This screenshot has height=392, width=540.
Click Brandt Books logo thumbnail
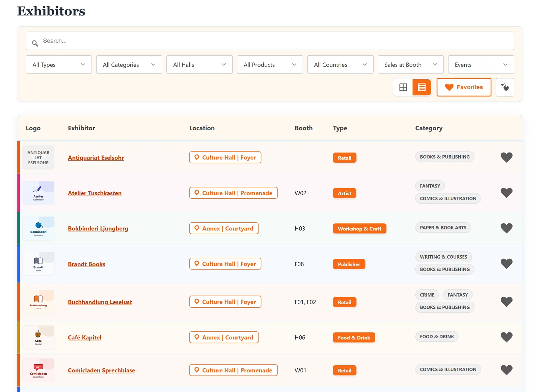click(x=38, y=264)
